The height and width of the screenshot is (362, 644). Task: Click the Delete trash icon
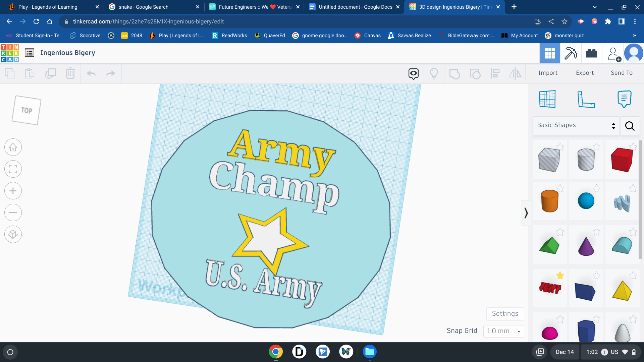pos(70,73)
